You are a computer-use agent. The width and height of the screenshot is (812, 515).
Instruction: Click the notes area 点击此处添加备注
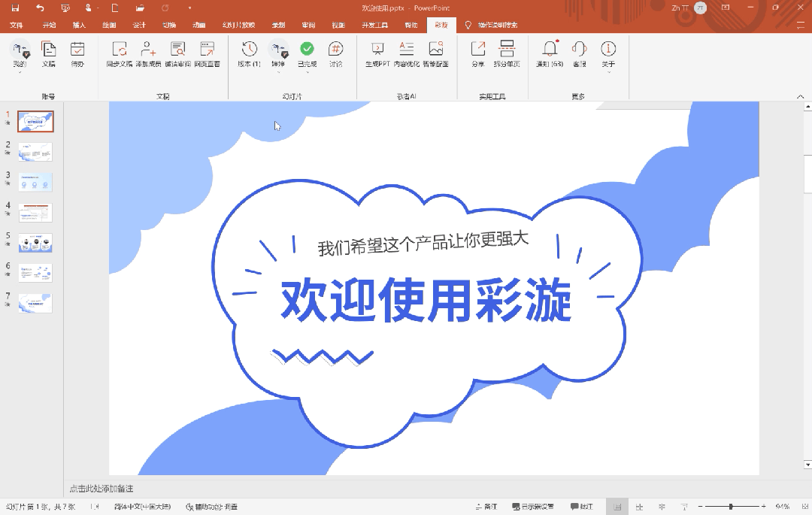click(x=101, y=488)
